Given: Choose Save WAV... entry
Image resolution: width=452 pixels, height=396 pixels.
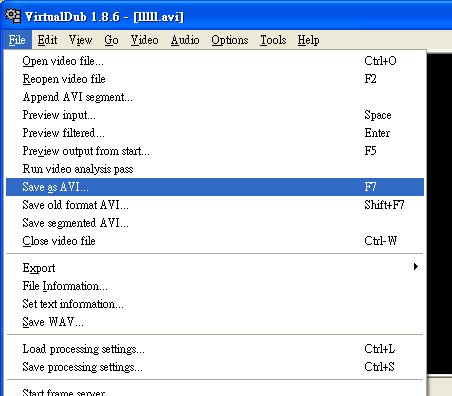Looking at the screenshot, I should coord(215,322).
